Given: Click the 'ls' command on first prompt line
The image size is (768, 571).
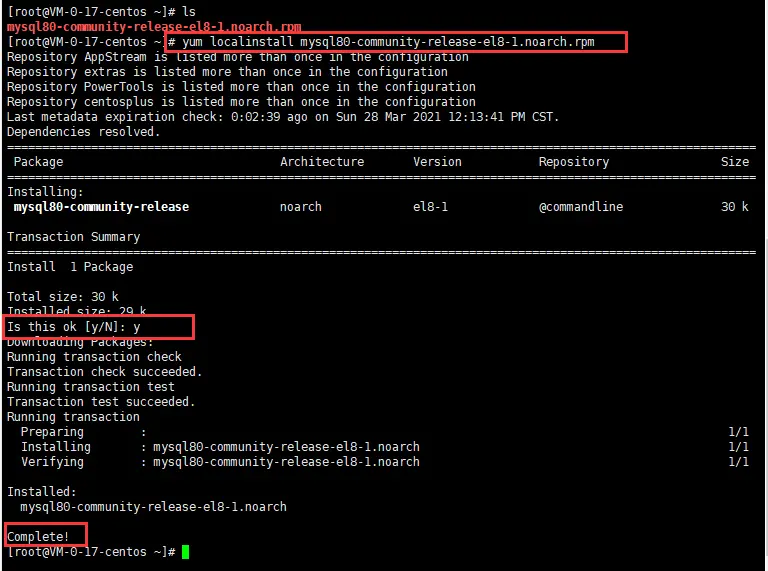Looking at the screenshot, I should [x=189, y=12].
